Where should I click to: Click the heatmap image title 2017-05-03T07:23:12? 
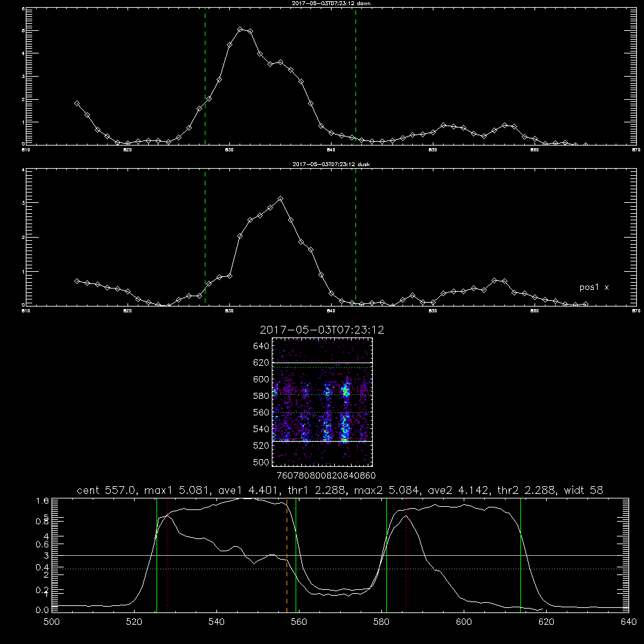pyautogui.click(x=322, y=330)
